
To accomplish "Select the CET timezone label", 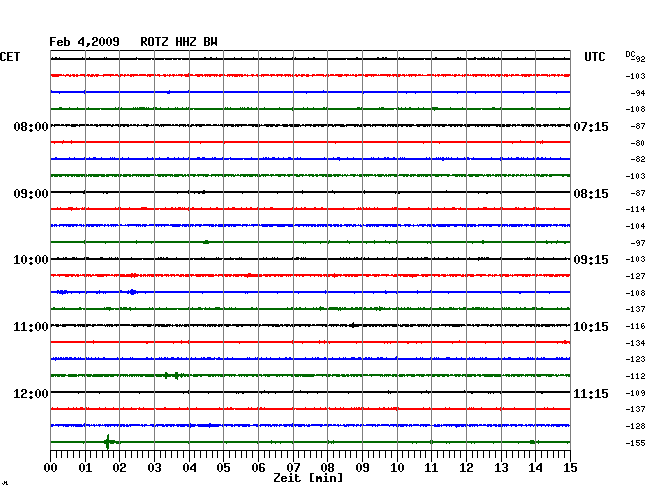I will click(10, 57).
